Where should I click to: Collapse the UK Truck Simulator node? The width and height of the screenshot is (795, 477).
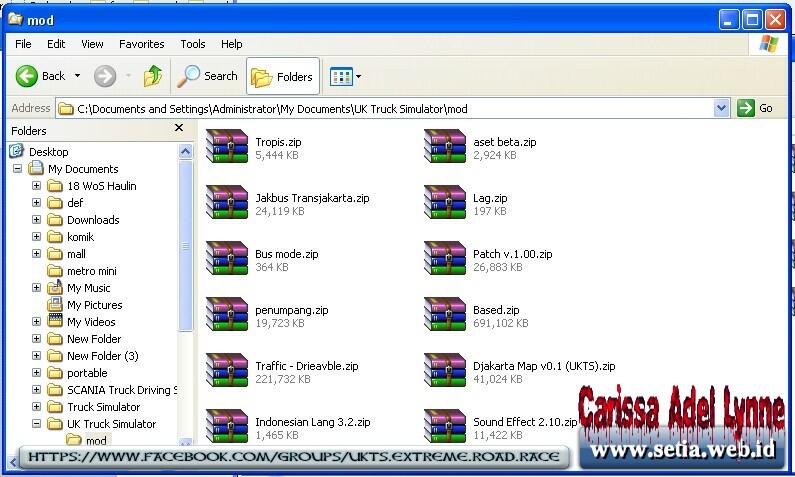point(37,423)
